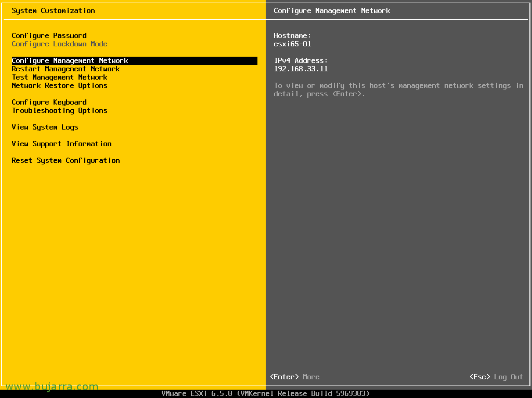Click the Configure Management Network panel title
The width and height of the screenshot is (532, 398).
pyautogui.click(x=332, y=10)
